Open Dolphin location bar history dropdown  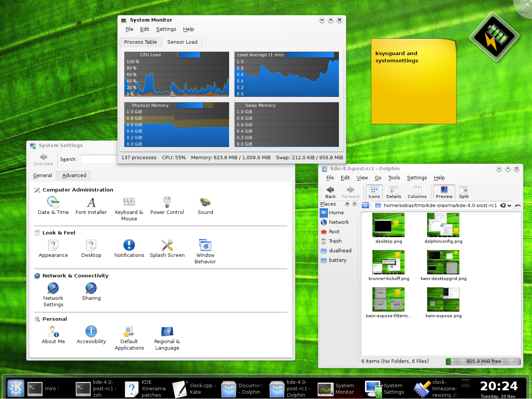pos(509,206)
